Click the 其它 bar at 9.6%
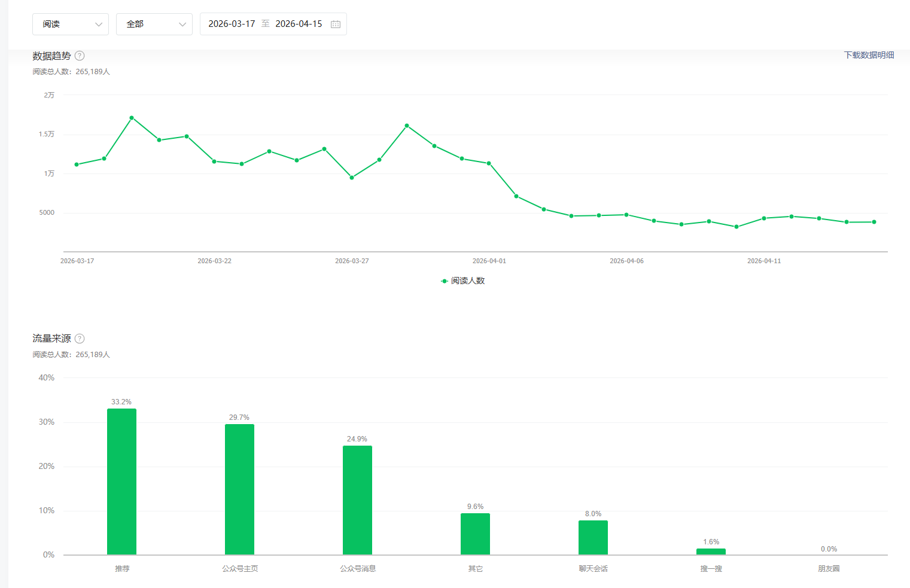 click(475, 534)
